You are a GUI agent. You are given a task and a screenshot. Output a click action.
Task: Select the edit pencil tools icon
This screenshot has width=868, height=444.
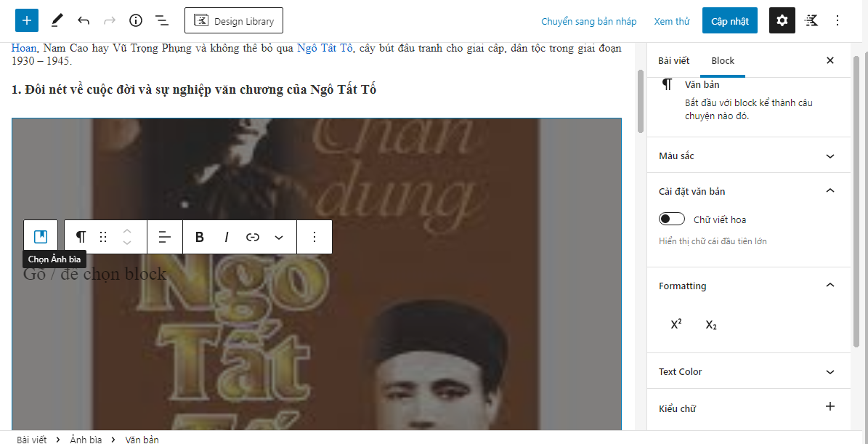click(x=57, y=21)
